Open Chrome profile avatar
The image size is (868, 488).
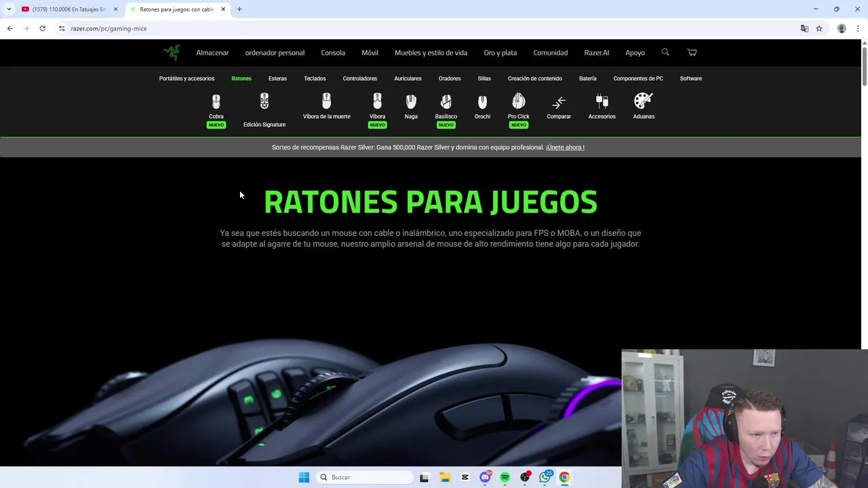point(842,28)
